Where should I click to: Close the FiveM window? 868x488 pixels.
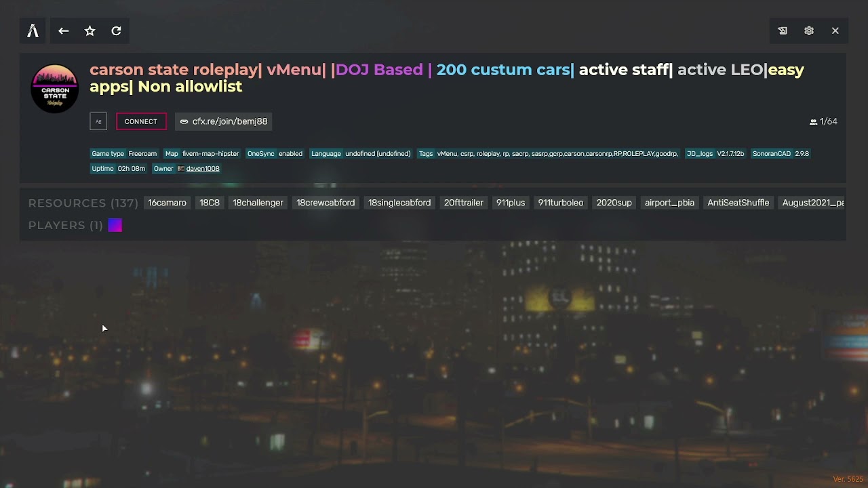coord(835,30)
